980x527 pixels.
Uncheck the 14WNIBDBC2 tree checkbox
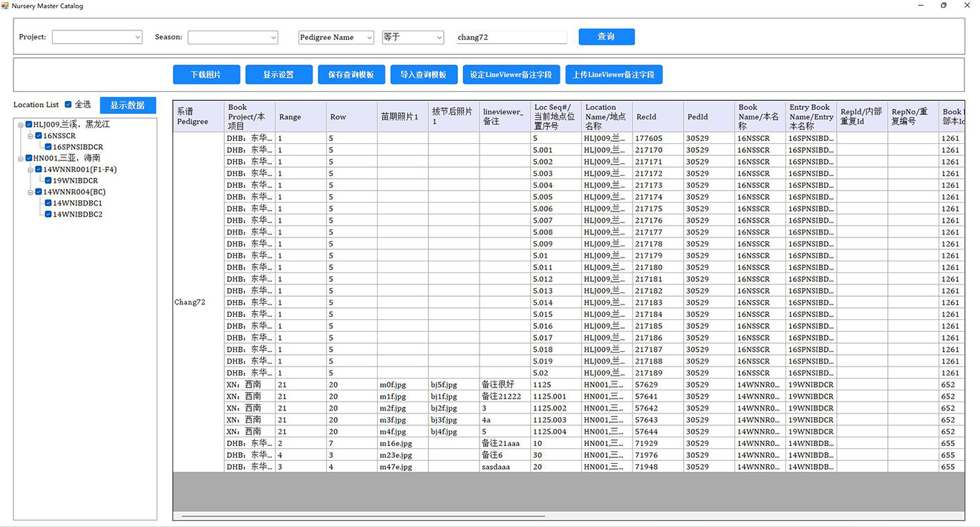pos(48,215)
